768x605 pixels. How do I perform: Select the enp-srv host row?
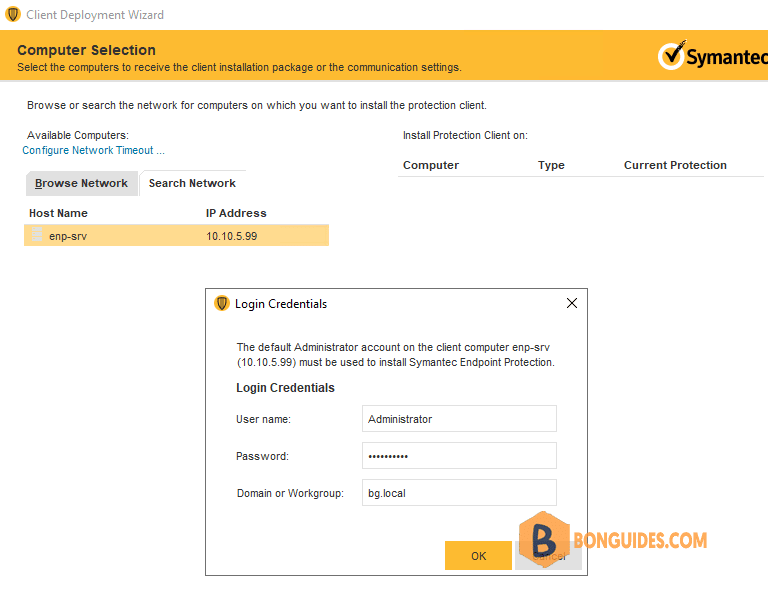point(176,236)
